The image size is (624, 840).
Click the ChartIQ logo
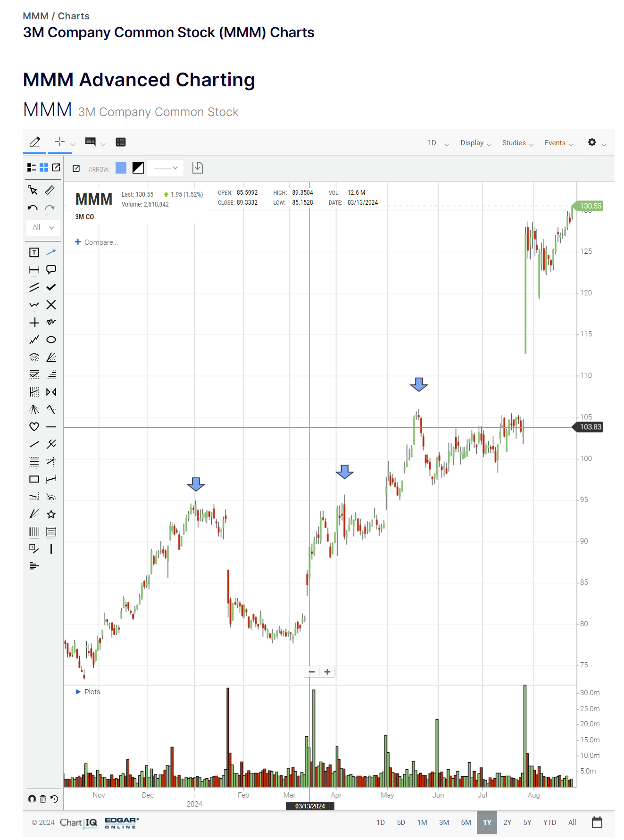click(78, 823)
